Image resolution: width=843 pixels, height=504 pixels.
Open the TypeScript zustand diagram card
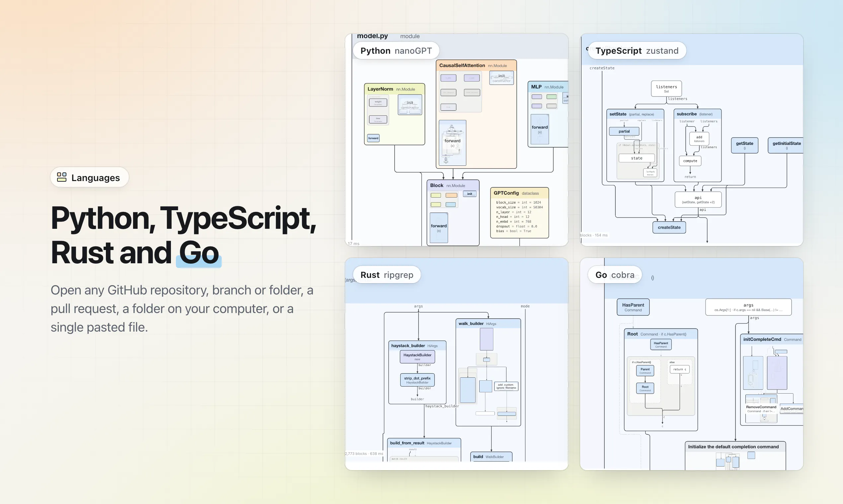point(691,140)
